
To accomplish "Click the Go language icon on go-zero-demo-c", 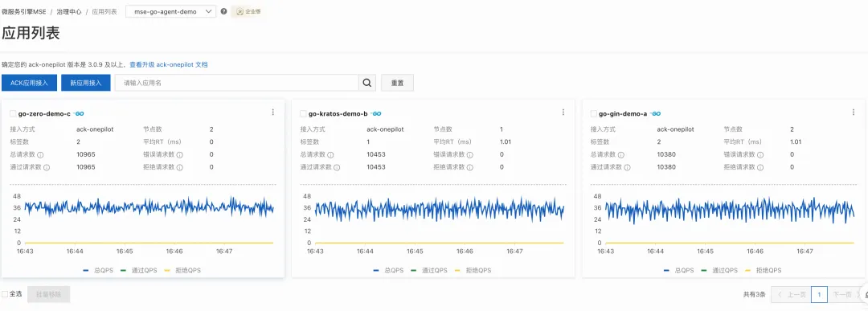I will pyautogui.click(x=79, y=113).
